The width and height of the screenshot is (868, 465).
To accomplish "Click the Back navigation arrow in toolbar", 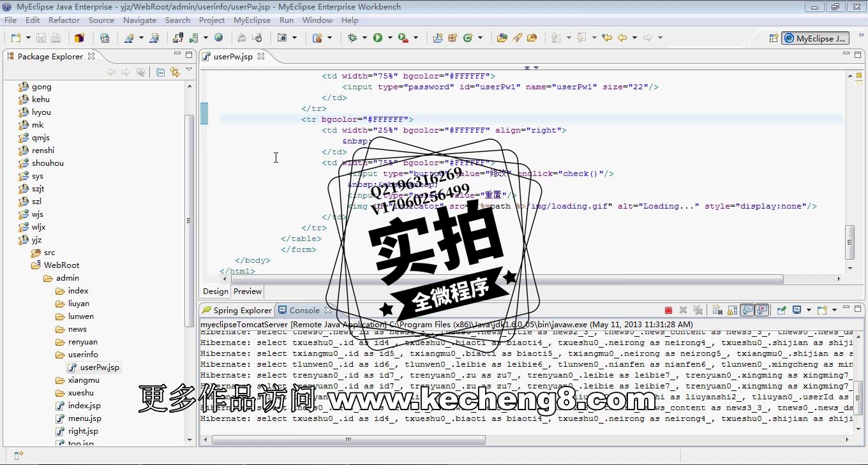I will [622, 38].
